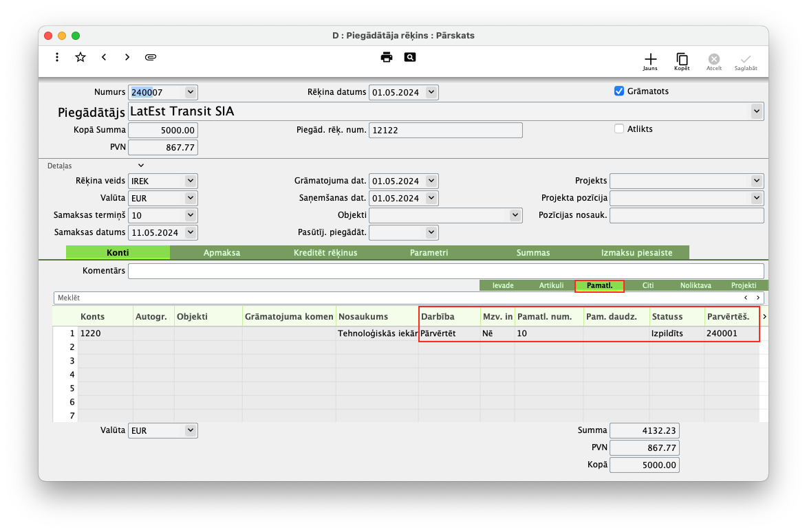Open the Summas tab
Screen dimensions: 807x532
[x=533, y=253]
